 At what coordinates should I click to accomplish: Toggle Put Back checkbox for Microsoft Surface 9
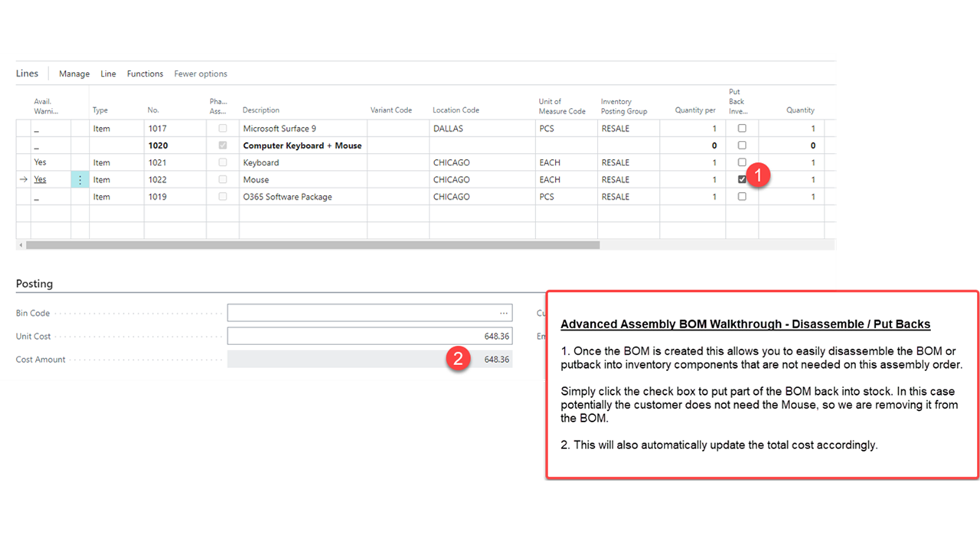(x=742, y=129)
